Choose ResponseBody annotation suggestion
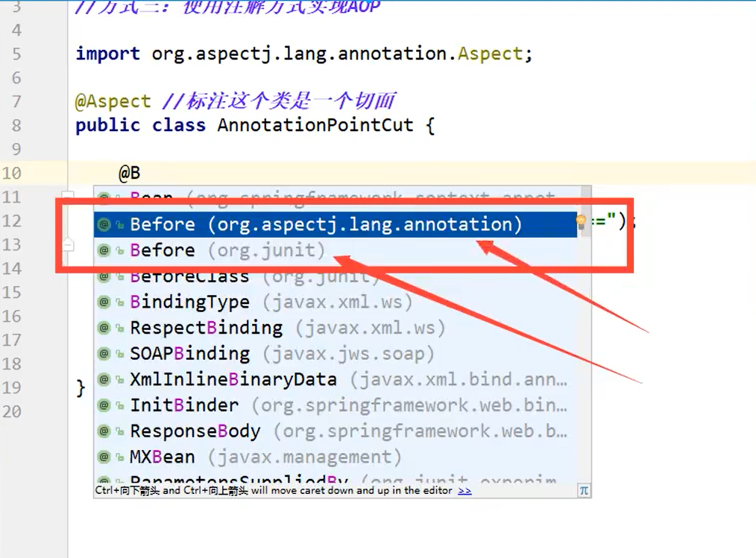Image resolution: width=756 pixels, height=558 pixels. point(335,431)
